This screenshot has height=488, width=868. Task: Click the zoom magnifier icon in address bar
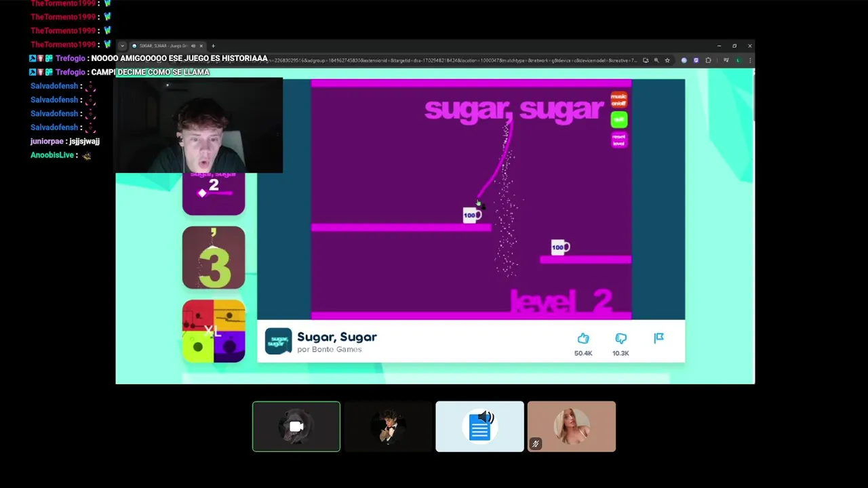point(656,60)
